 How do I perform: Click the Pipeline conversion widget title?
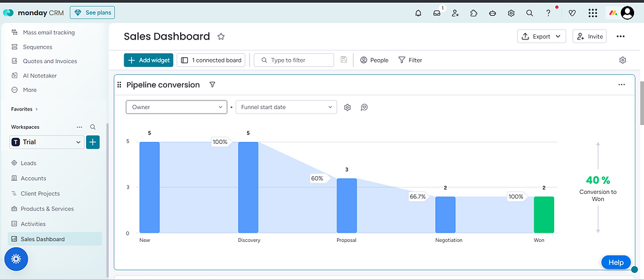pyautogui.click(x=163, y=85)
